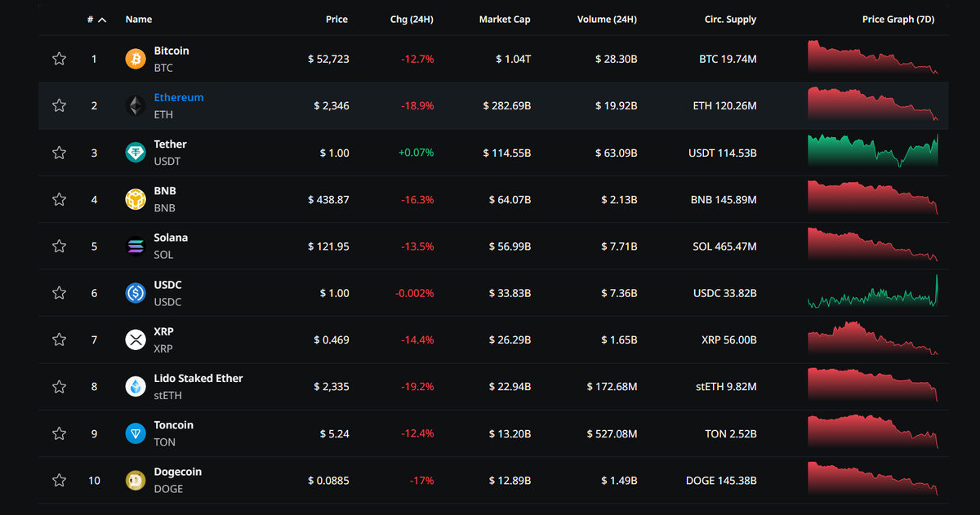Open USDC's green 7-day price graph
Screen dimensions: 980x515
873,291
